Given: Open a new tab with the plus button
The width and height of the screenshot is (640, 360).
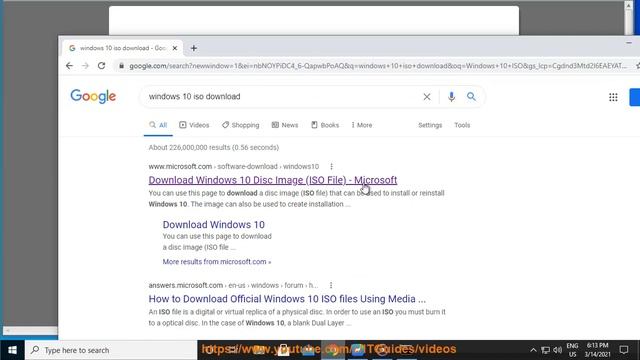Looking at the screenshot, I should pyautogui.click(x=194, y=48).
